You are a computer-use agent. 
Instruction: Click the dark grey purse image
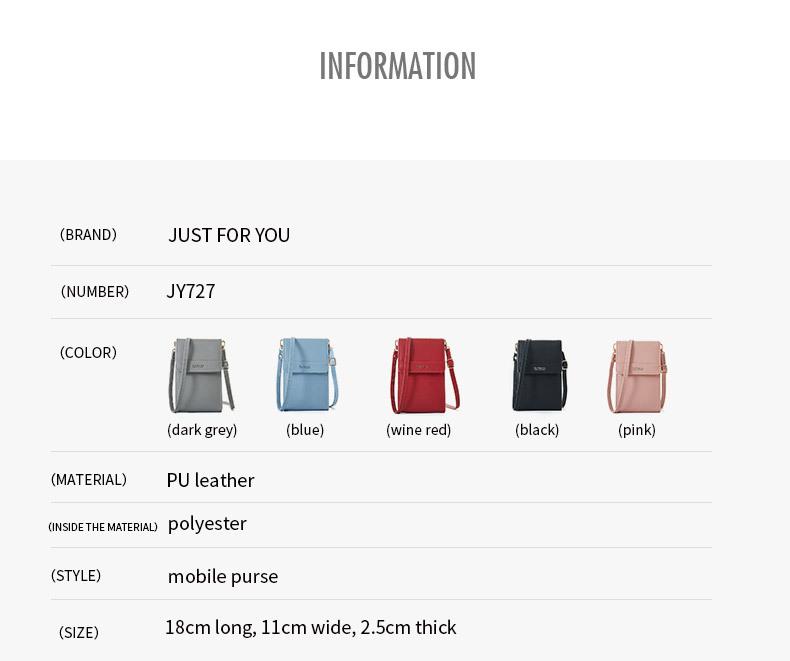pos(201,375)
